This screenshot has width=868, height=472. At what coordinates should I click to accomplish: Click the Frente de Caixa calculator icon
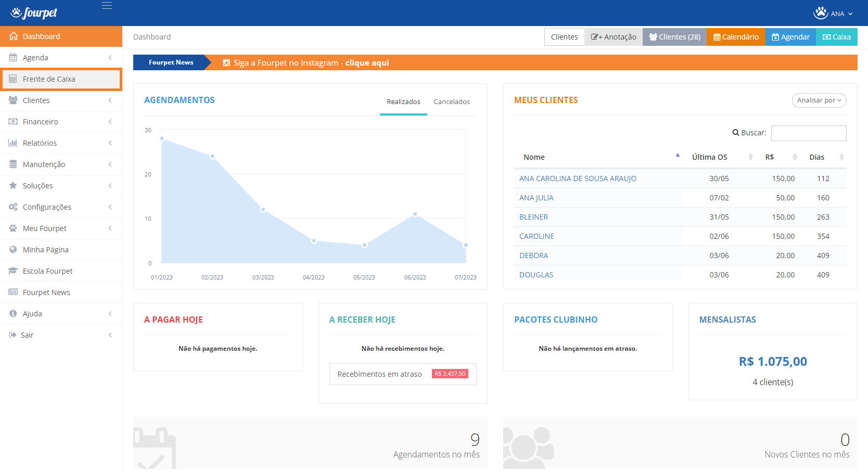pyautogui.click(x=13, y=79)
